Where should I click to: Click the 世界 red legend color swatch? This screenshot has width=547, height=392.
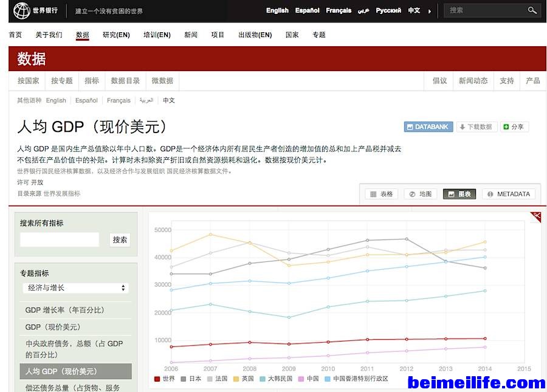point(157,379)
